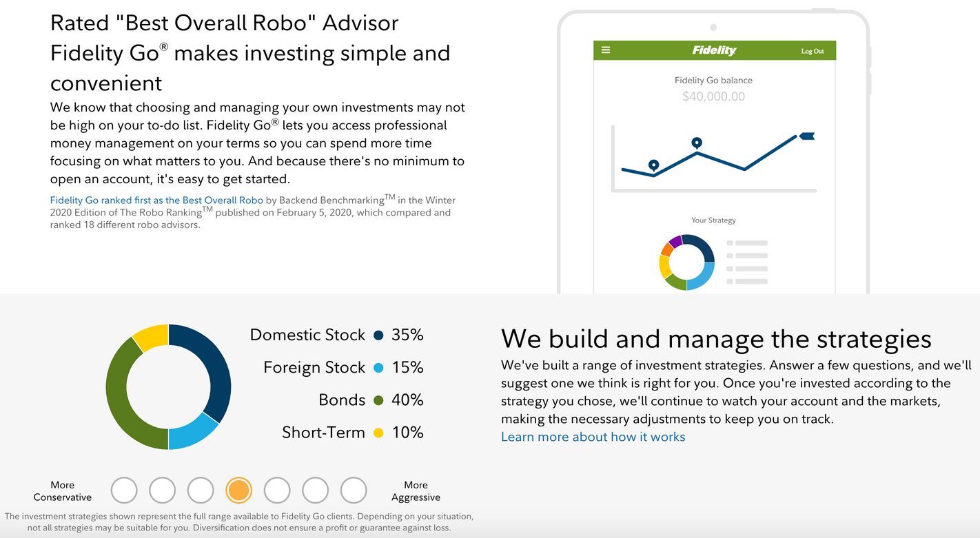Click the Domestic Stock navy legend dot
Viewport: 980px width, 538px height.
tap(378, 335)
